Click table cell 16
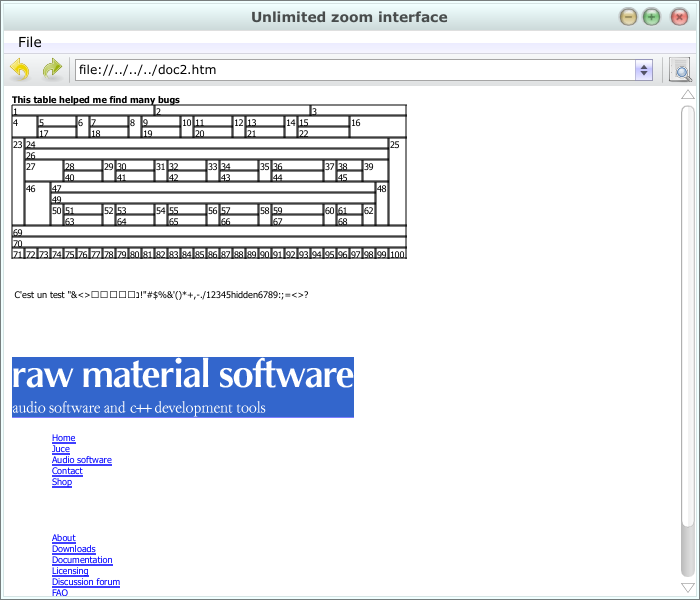The width and height of the screenshot is (700, 600). 378,127
